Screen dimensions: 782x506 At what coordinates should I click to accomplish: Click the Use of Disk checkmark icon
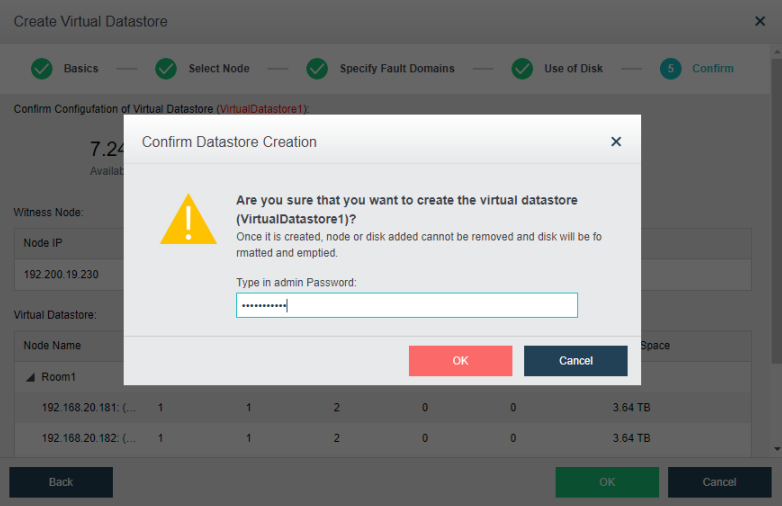pos(522,69)
